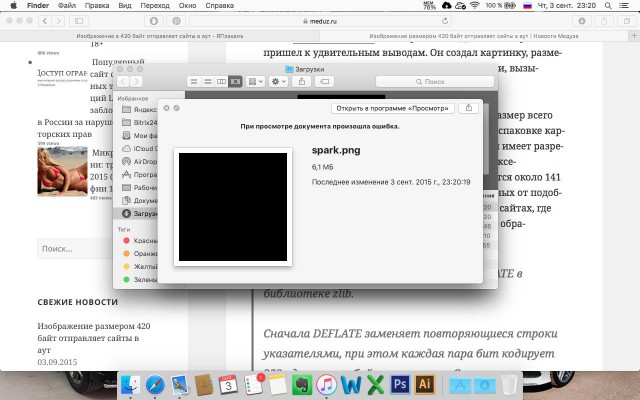This screenshot has height=400, width=640.
Task: Open the Изображение размером 420 байт news link
Action: click(94, 338)
